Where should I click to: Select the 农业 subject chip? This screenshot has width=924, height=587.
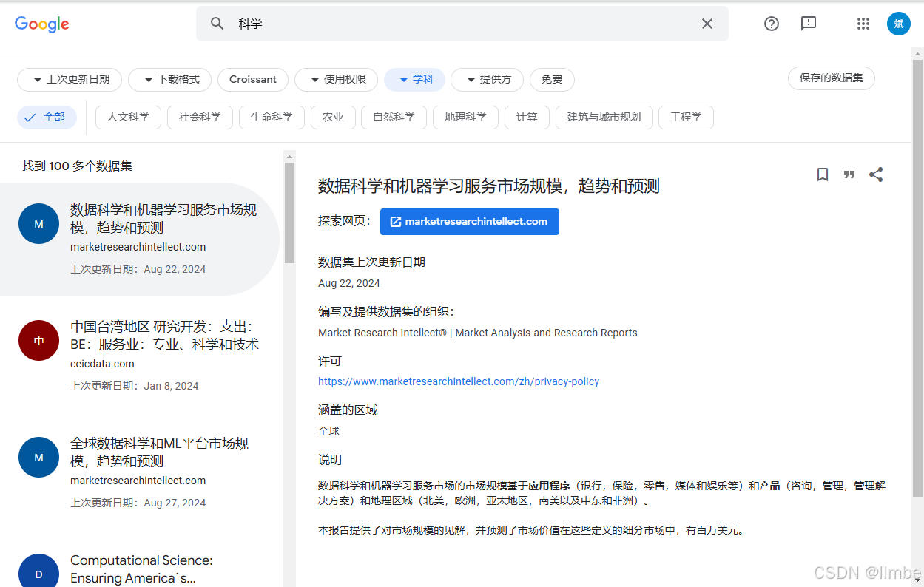(333, 118)
